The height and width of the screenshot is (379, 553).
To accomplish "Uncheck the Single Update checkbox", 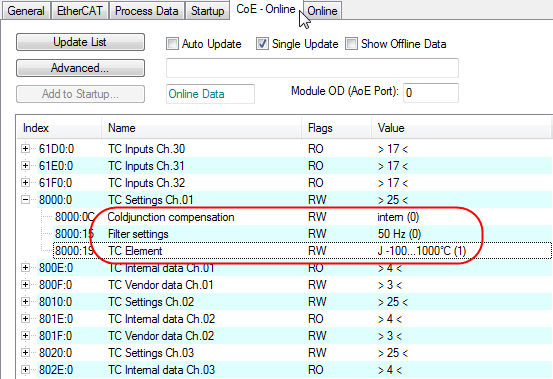I will [262, 44].
